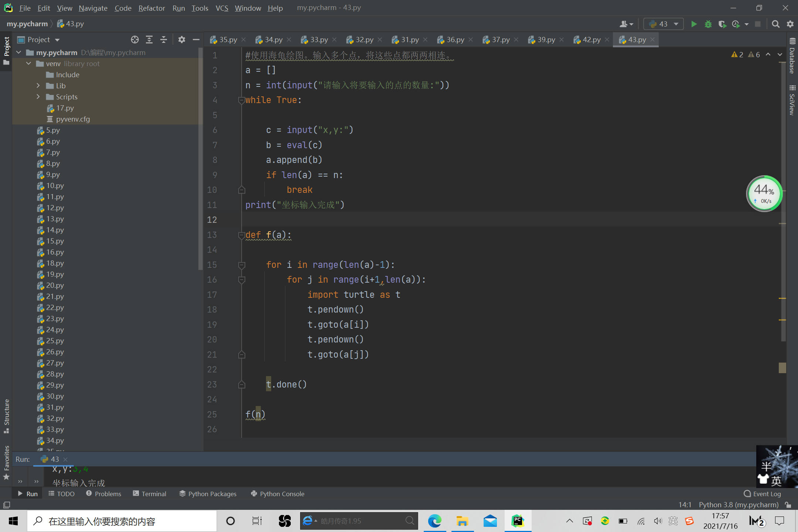798x532 pixels.
Task: Click the Windows taskbar search box
Action: (x=122, y=521)
